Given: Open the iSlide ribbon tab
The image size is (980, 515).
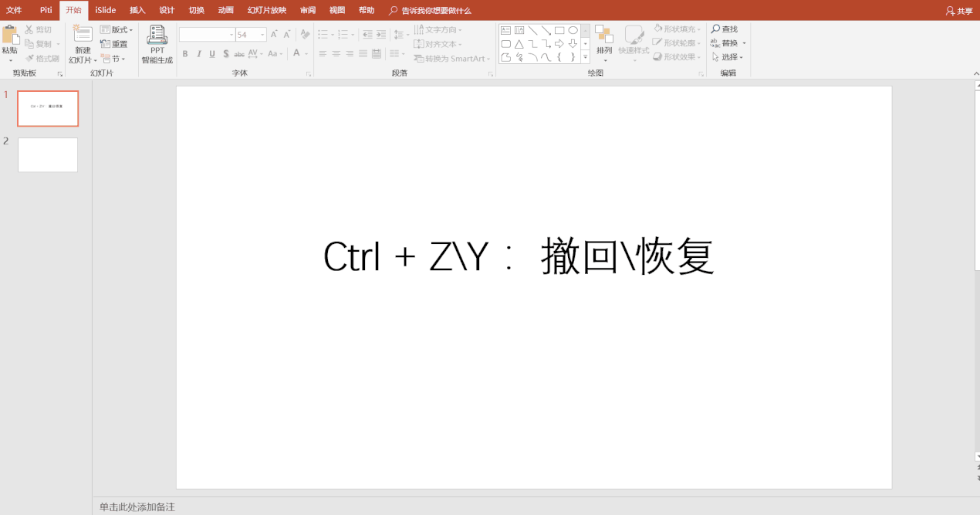Looking at the screenshot, I should tap(104, 11).
